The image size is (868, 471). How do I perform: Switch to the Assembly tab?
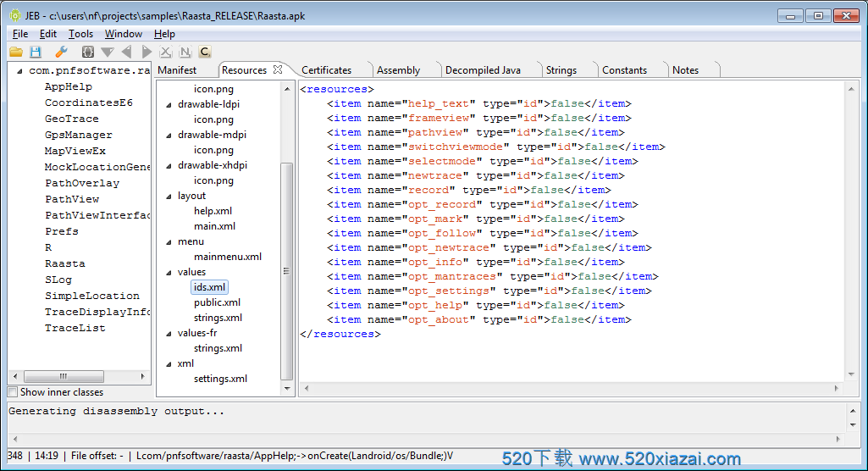coord(399,70)
